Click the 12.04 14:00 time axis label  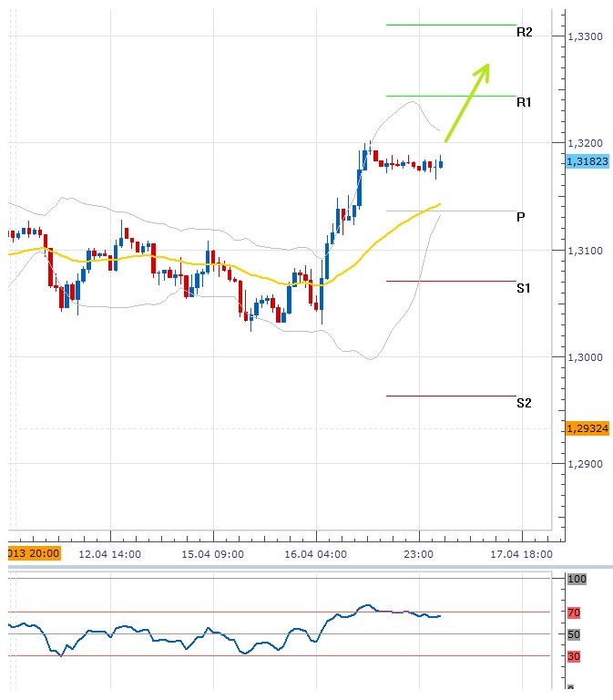109,554
